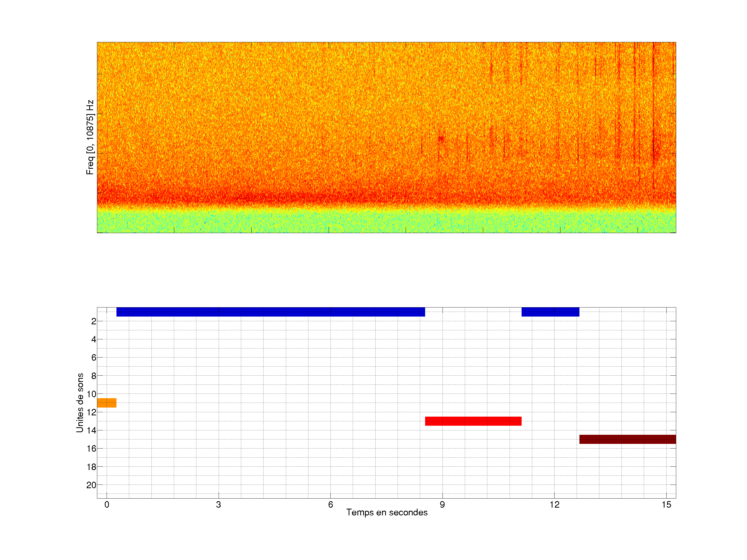Select the bright red bar at unit 13
The image size is (747, 560).
(473, 421)
